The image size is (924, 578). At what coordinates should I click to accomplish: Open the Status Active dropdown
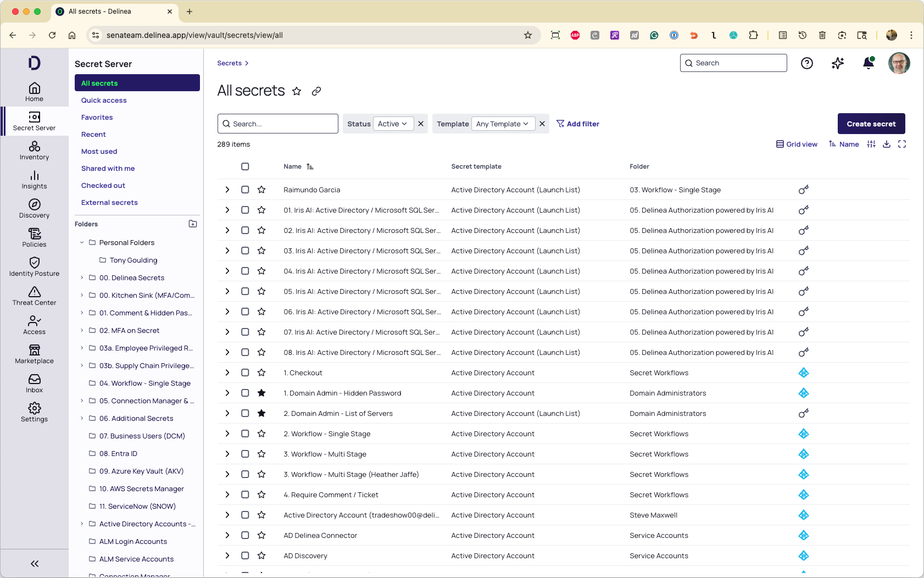[x=393, y=124]
